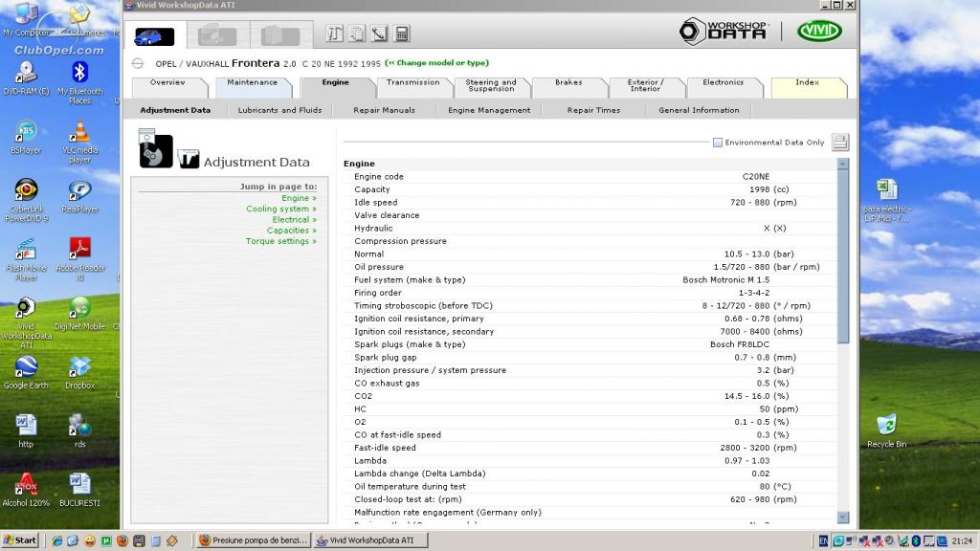Viewport: 980px width, 551px height.
Task: Click the Bluetooth icon in system tray
Action: (x=916, y=541)
